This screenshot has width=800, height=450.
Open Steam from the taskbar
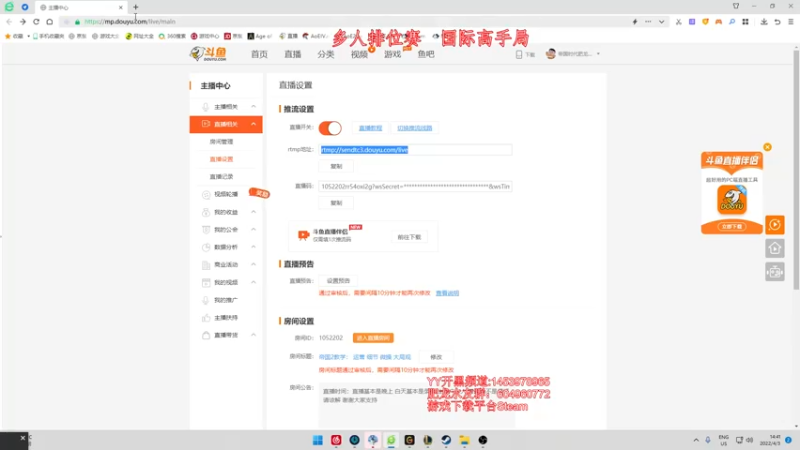tap(446, 440)
